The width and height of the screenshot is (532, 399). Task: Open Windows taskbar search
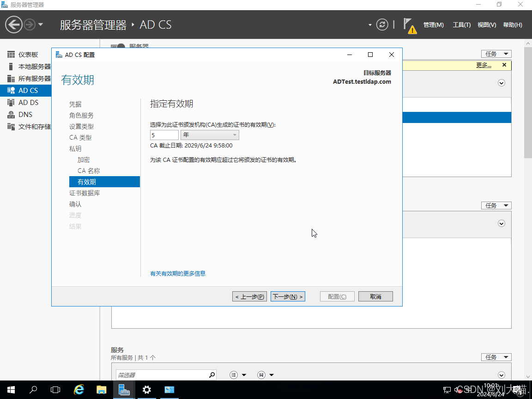[x=33, y=390]
